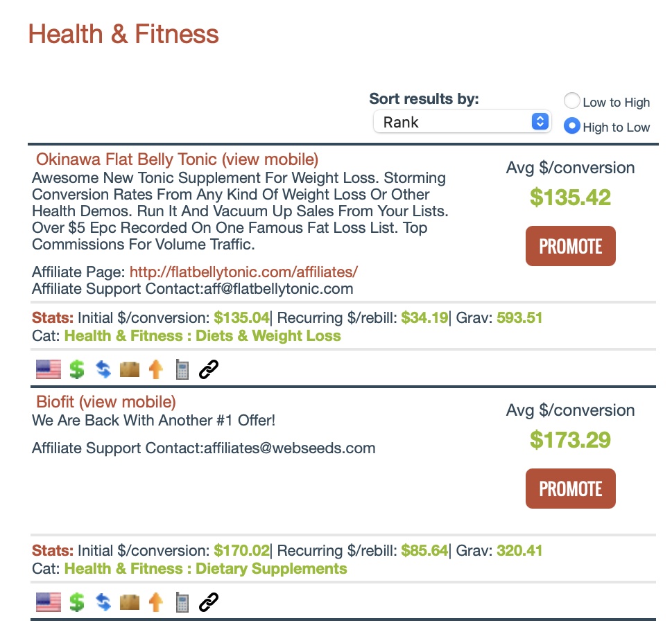Open the Dietary Supplements category link
672x623 pixels.
[x=205, y=569]
